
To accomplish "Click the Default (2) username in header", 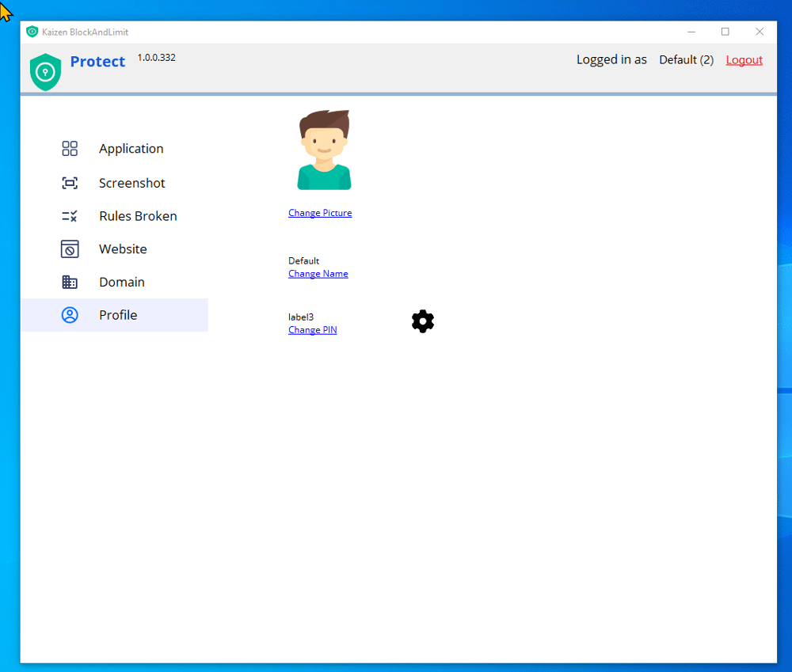I will [x=686, y=60].
